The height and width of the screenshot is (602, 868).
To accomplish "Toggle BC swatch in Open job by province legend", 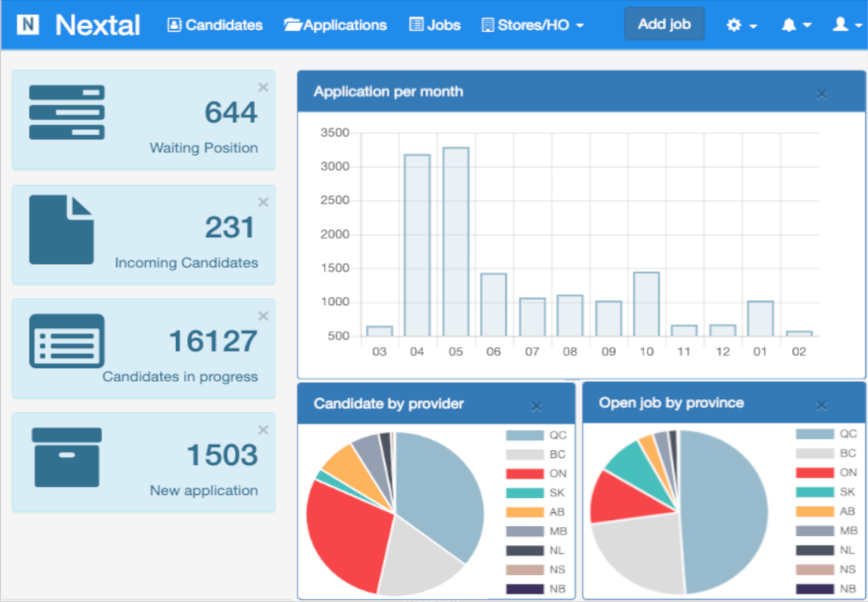I will (814, 453).
